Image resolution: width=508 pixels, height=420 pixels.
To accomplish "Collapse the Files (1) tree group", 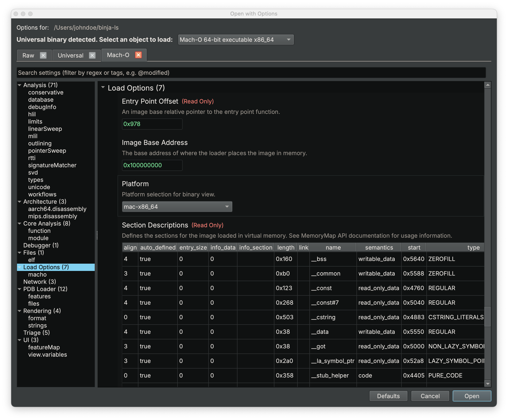I will 20,253.
